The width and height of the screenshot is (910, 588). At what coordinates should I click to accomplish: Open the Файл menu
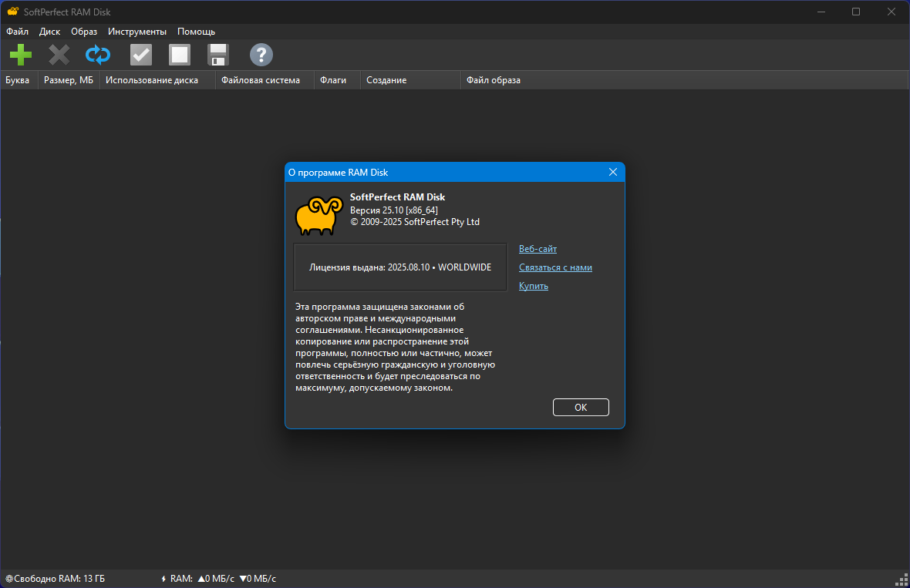tap(17, 32)
